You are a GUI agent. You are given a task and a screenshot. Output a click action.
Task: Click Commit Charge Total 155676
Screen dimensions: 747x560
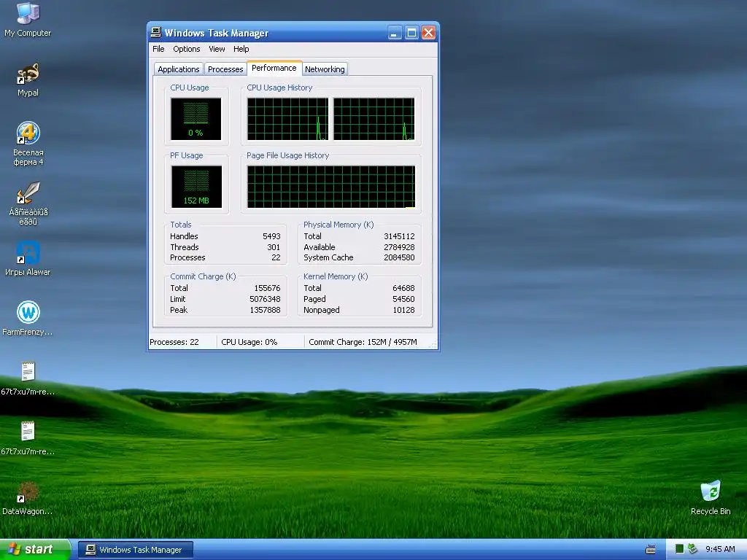point(267,288)
